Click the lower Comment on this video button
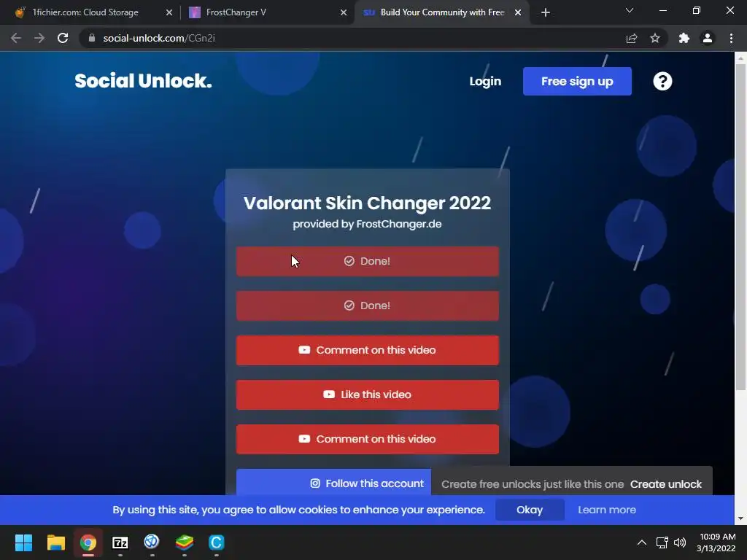 [x=368, y=439]
